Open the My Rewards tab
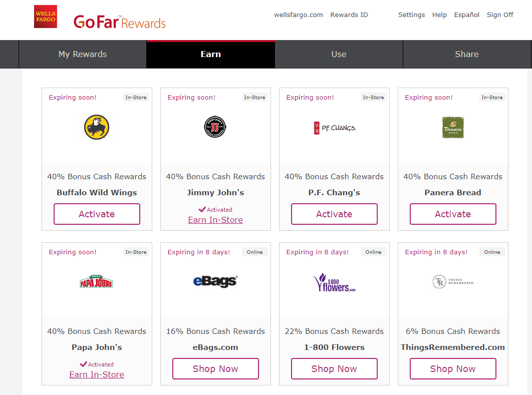This screenshot has height=395, width=532. pos(83,54)
